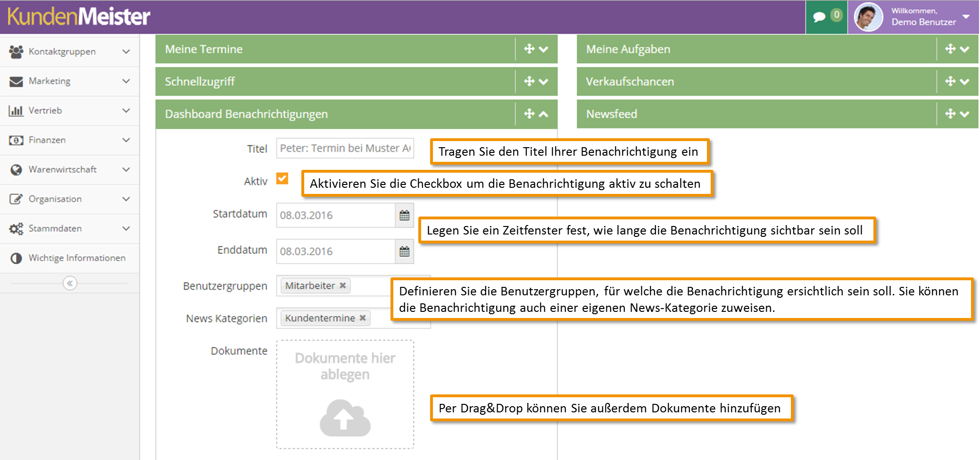Screen dimensions: 980x460
Task: Open Wichtige Informationen in the sidebar
Action: coord(70,258)
